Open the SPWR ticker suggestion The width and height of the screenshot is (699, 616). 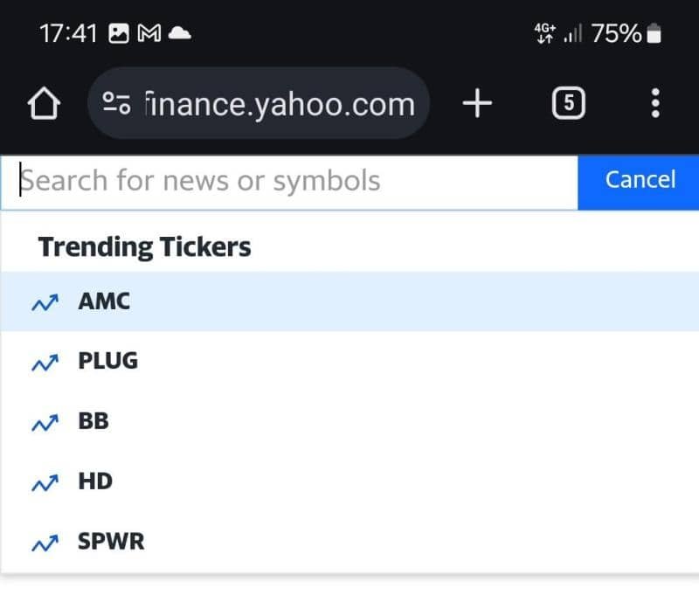coord(111,542)
